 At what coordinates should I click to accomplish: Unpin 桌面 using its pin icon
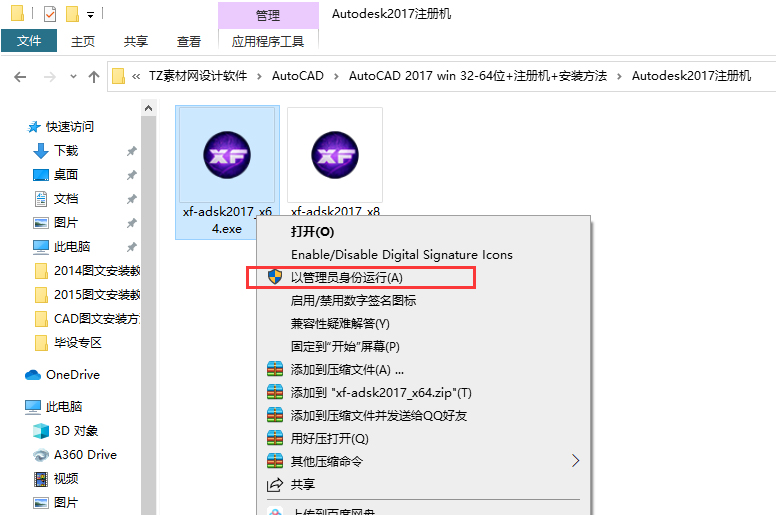[x=131, y=175]
